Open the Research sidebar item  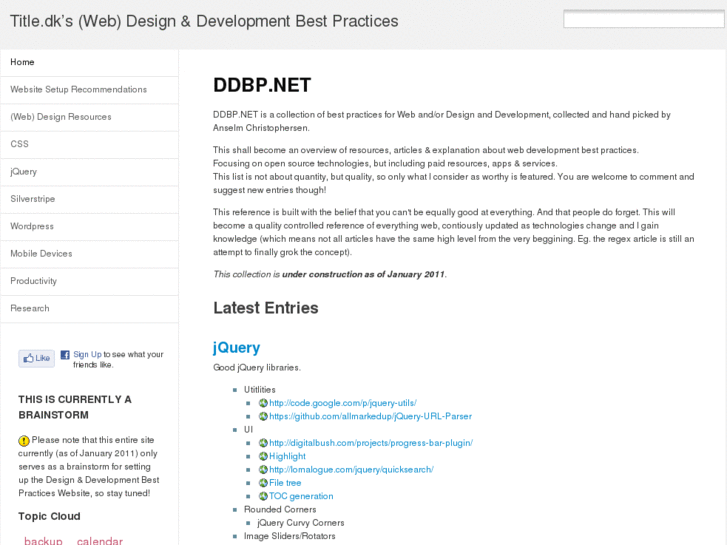coord(89,308)
